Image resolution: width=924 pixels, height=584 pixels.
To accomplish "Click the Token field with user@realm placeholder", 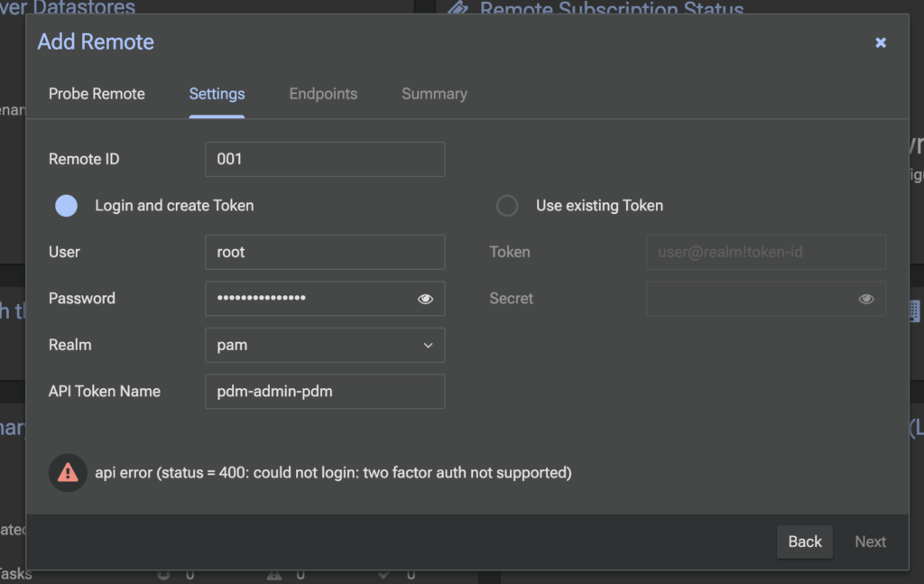I will pos(765,252).
